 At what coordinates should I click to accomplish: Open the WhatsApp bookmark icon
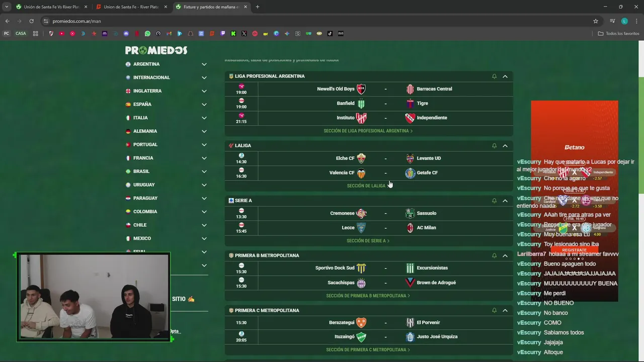[x=147, y=34]
